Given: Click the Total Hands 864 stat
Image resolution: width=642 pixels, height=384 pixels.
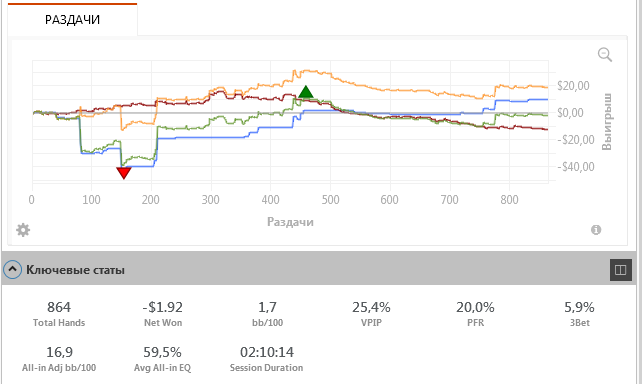Looking at the screenshot, I should pyautogui.click(x=59, y=314).
